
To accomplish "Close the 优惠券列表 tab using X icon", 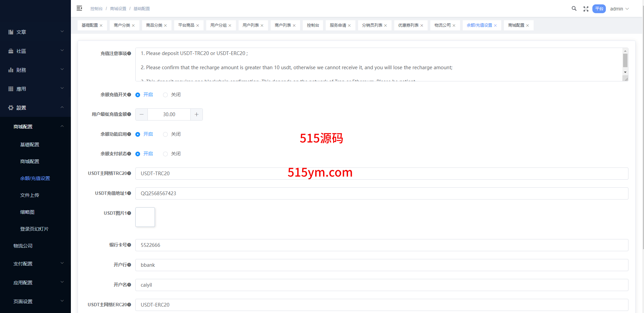I will (x=422, y=26).
